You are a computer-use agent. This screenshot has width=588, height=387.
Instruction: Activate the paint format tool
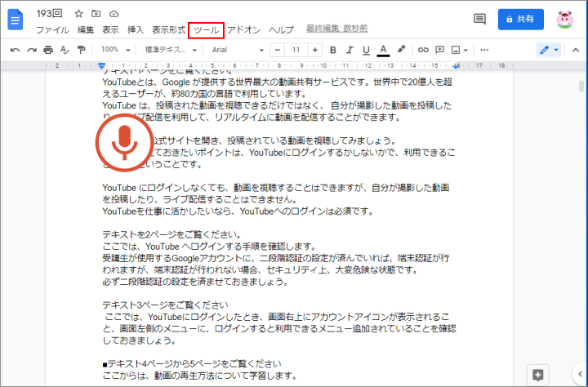tap(81, 50)
